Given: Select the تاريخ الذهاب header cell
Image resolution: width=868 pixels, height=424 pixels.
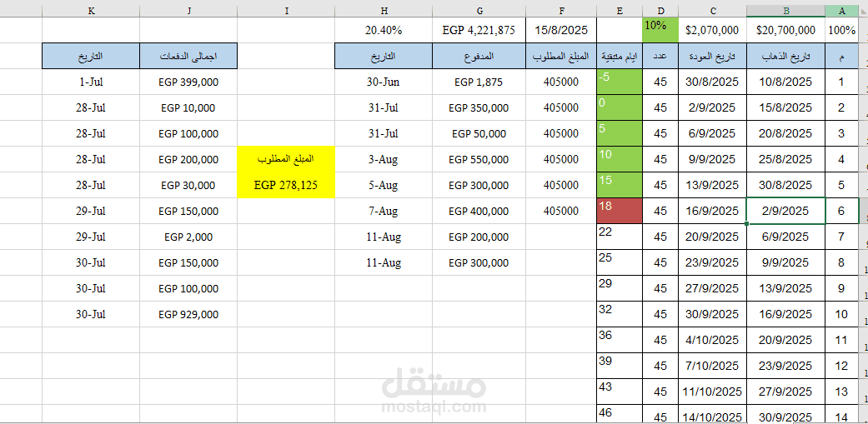Looking at the screenshot, I should 785,57.
